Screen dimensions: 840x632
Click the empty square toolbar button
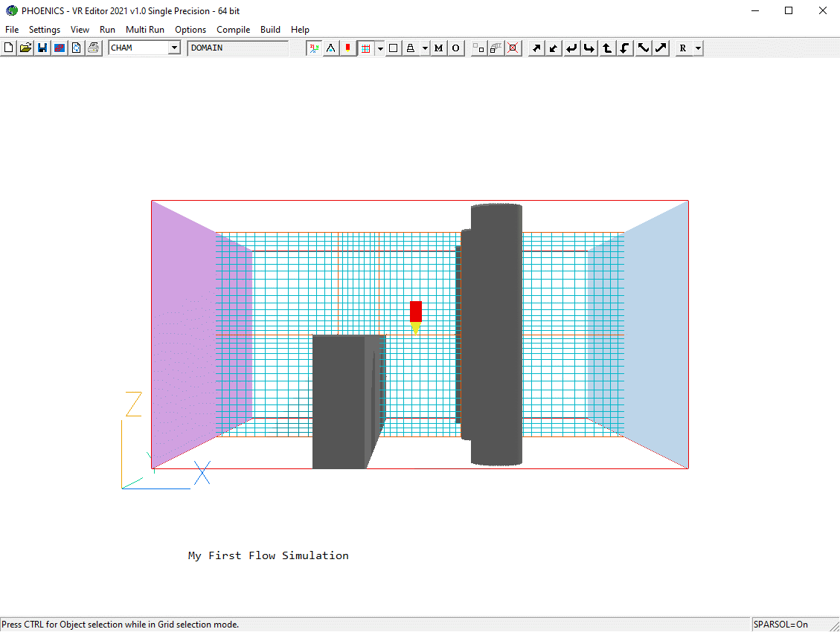tap(394, 48)
